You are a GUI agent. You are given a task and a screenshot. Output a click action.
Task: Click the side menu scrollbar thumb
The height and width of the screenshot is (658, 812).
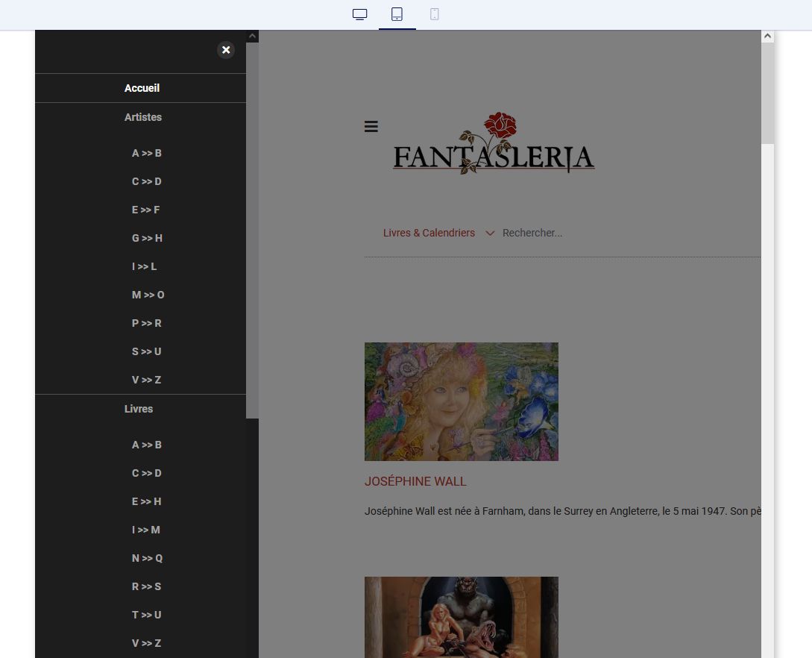pos(252,230)
